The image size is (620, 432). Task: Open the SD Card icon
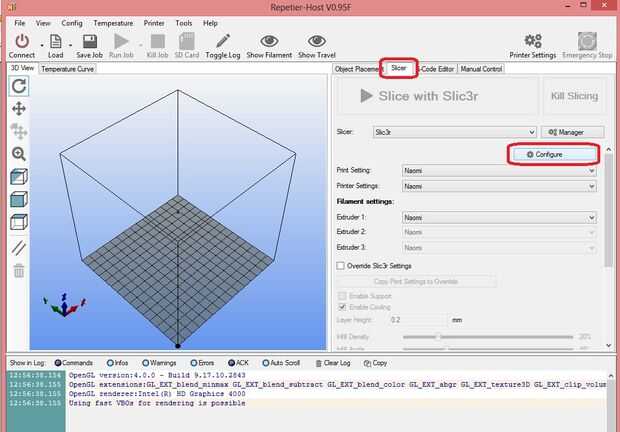click(187, 41)
